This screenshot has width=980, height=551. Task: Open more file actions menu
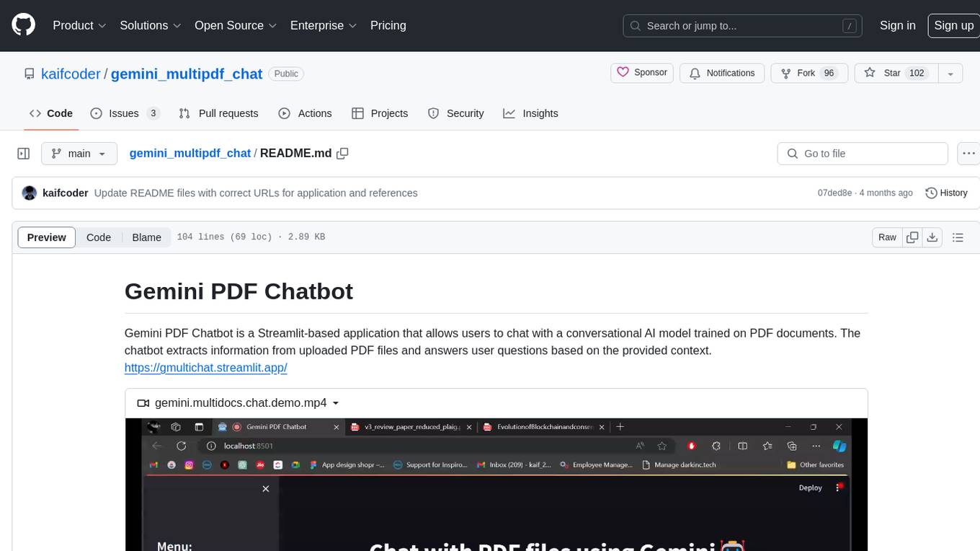click(968, 154)
